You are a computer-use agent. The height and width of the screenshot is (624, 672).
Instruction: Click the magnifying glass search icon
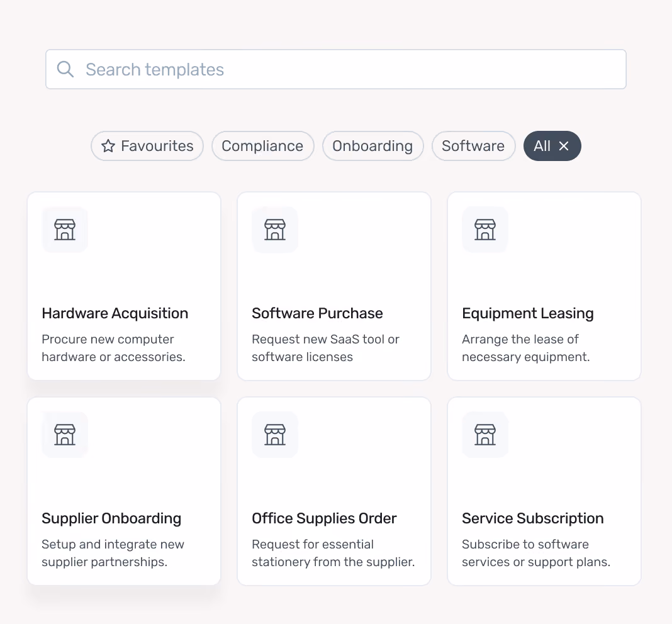pyautogui.click(x=65, y=69)
